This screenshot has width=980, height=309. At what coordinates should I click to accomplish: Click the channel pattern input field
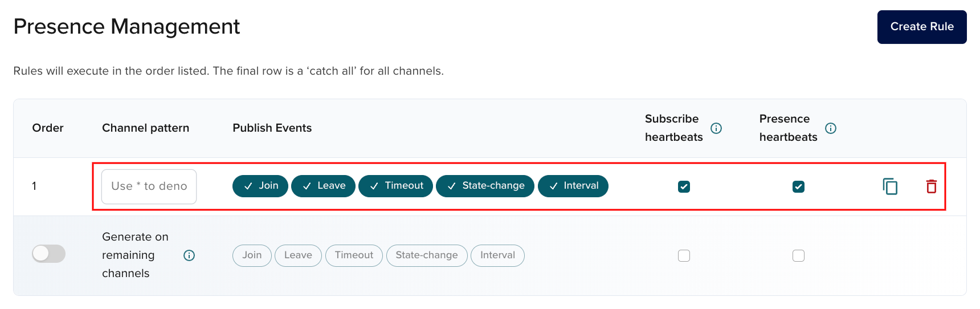point(149,186)
